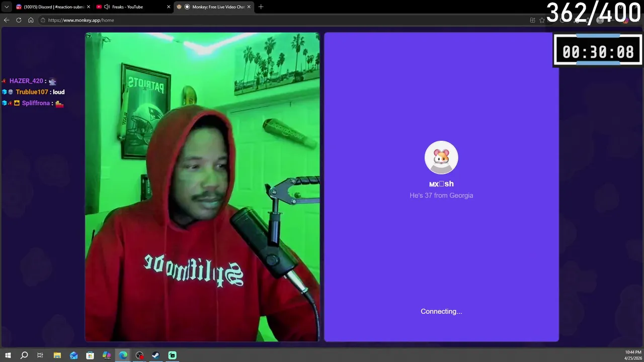The image size is (644, 362).
Task: Click the HAZER_420 username in chat
Action: 26,81
